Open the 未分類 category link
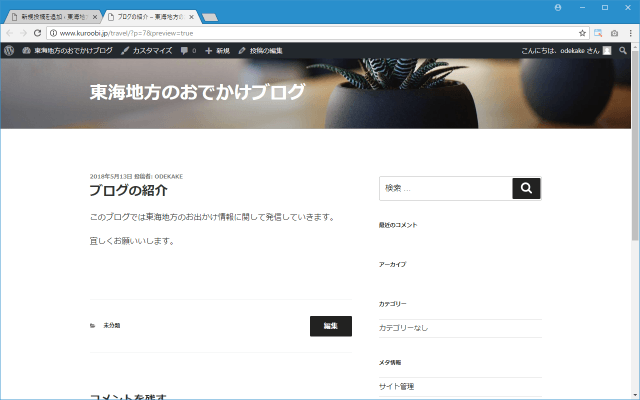 click(x=111, y=325)
